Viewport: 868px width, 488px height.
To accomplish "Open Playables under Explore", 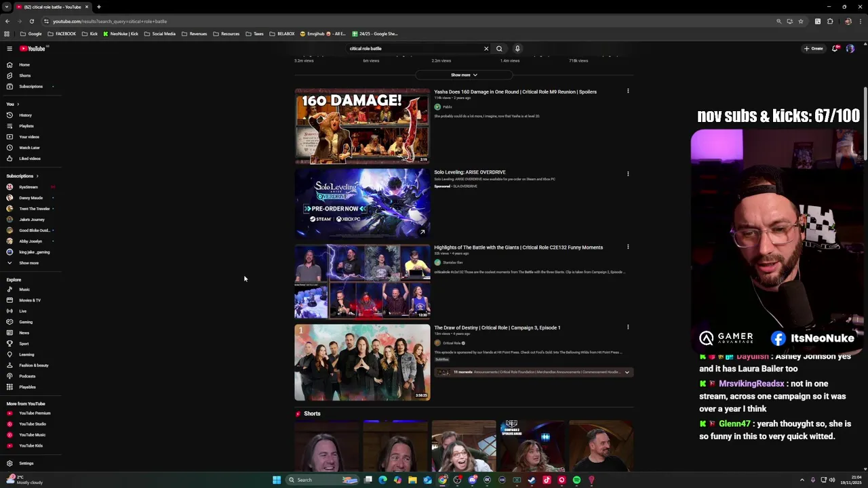I will [x=27, y=387].
